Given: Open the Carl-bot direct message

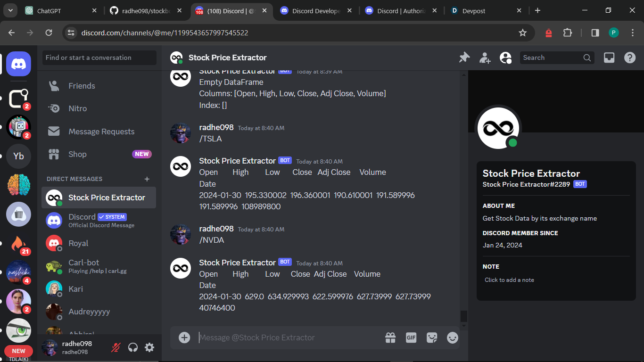Looking at the screenshot, I should point(99,266).
